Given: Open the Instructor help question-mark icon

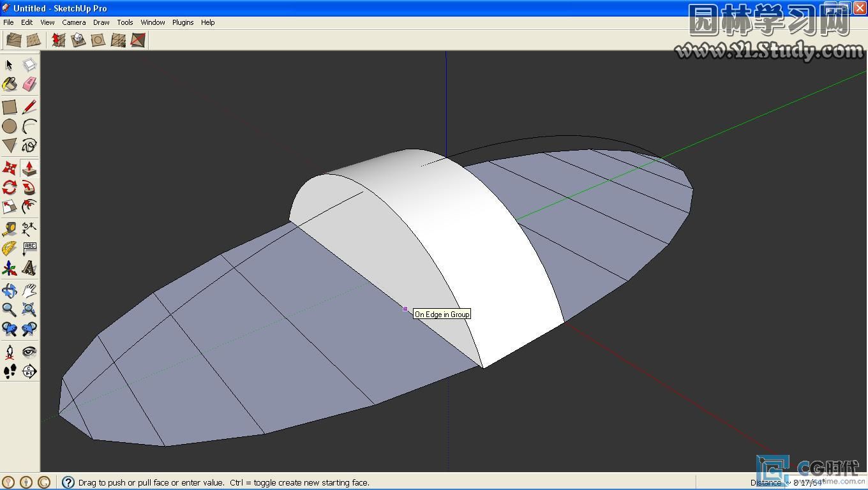Looking at the screenshot, I should click(68, 483).
